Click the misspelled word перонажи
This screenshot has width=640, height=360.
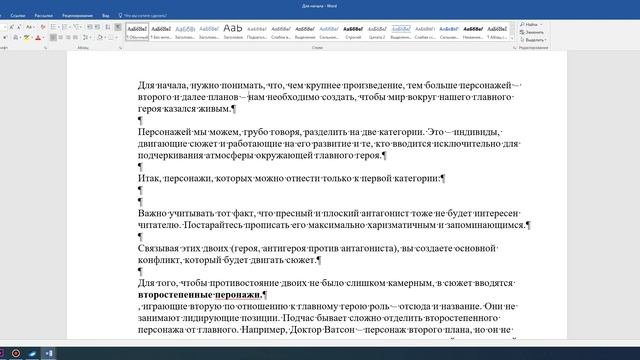click(x=238, y=295)
